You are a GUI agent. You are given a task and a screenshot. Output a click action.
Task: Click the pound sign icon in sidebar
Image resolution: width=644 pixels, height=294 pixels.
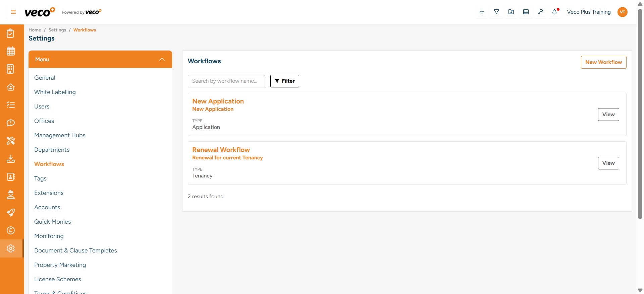pos(11,230)
